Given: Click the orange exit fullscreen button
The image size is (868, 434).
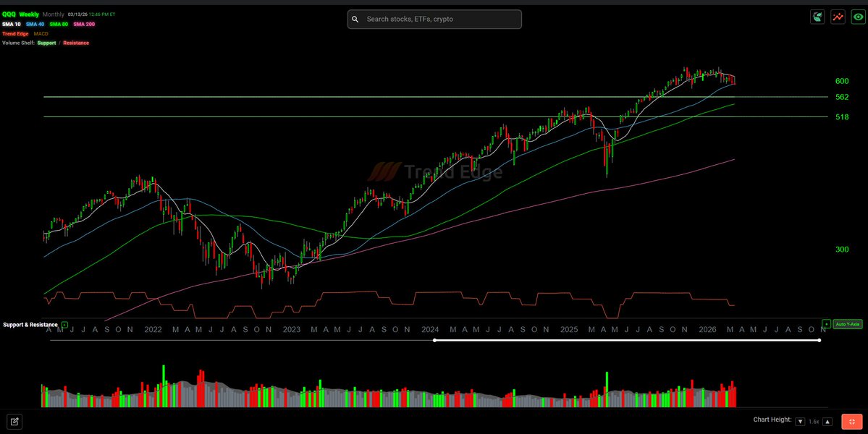Looking at the screenshot, I should pos(852,421).
